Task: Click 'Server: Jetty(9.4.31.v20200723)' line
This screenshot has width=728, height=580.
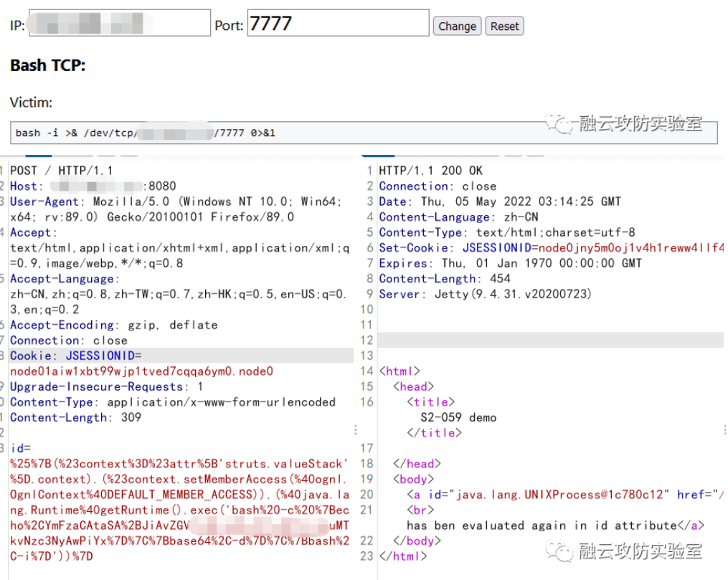Action: coord(485,294)
